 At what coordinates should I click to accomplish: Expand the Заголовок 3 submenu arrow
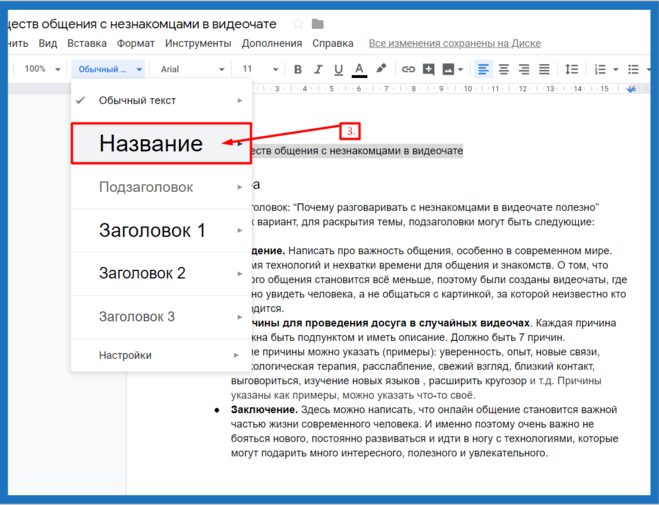240,317
